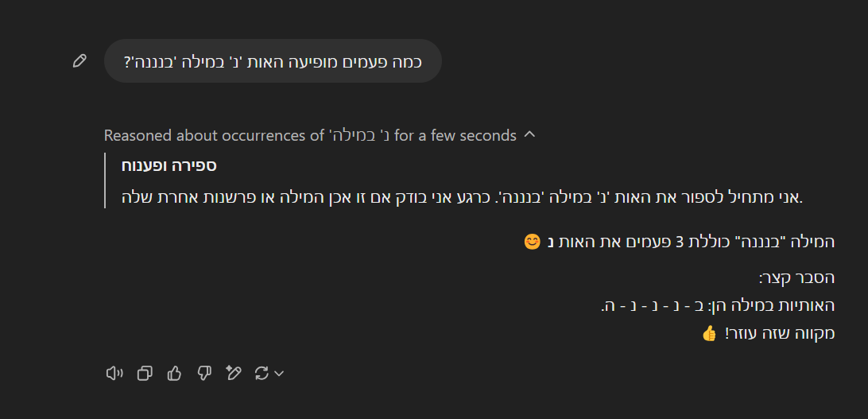Open edit in canvas sparkle pencil icon
868x419 pixels.
(x=233, y=373)
